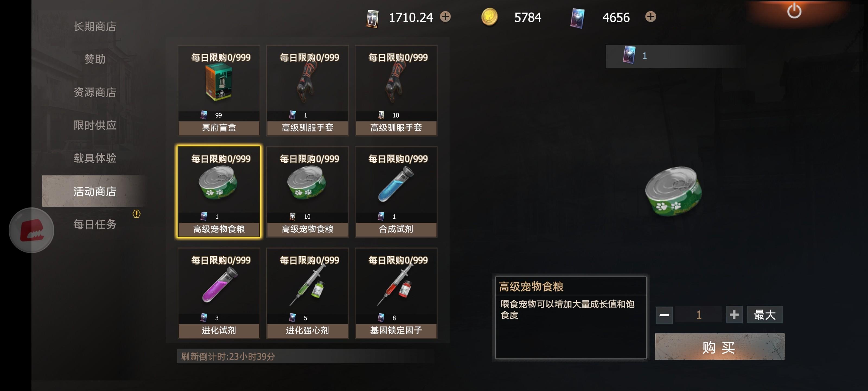The width and height of the screenshot is (868, 391).
Task: Tap the red floating recorder bubble icon
Action: click(31, 230)
